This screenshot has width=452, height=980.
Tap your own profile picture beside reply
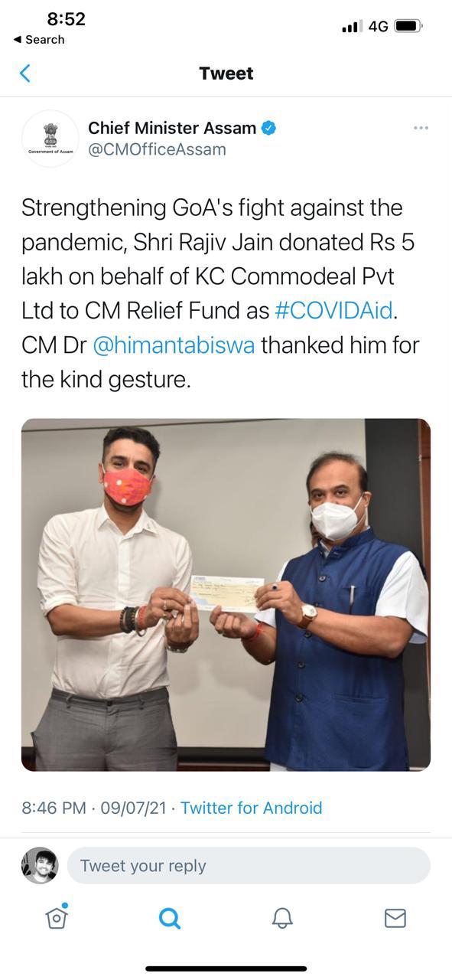click(40, 866)
